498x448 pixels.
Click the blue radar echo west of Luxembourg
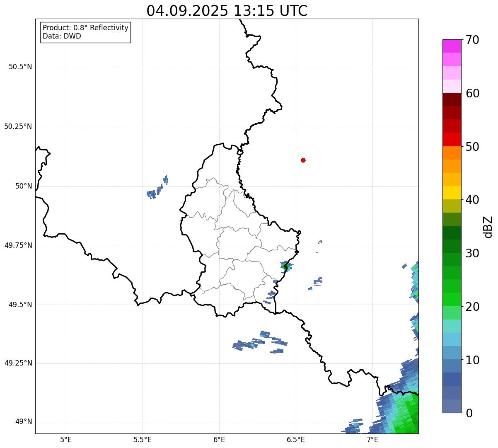(157, 188)
